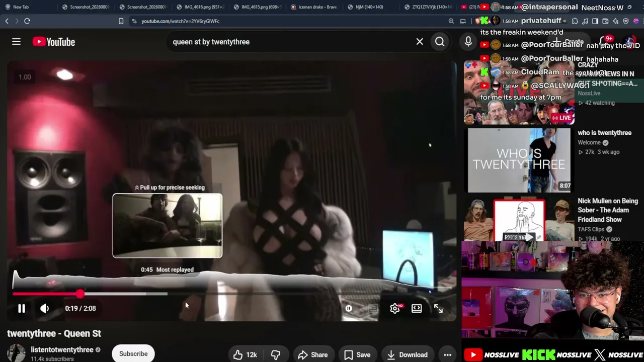Screen dimensions: 644x362
Task: Clear the search query with the X
Action: coord(420,42)
